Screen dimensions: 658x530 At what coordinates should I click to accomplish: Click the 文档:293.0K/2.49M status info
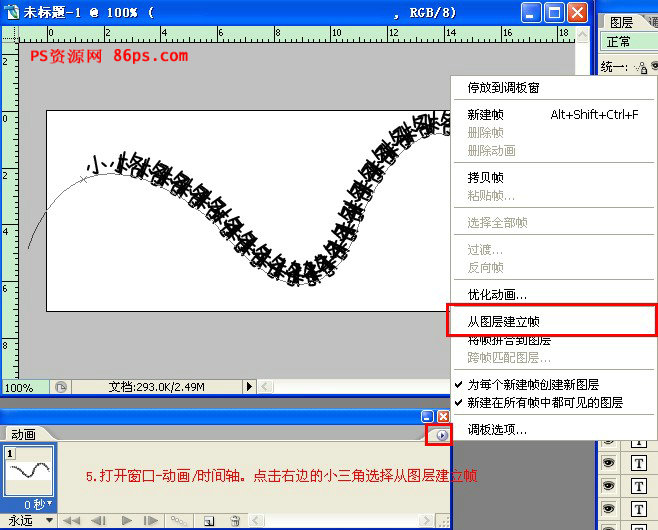pos(157,387)
